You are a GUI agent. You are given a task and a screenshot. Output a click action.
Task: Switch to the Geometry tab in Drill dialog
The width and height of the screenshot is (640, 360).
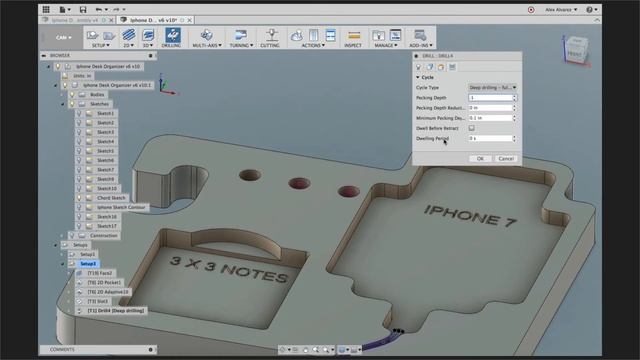[430, 67]
